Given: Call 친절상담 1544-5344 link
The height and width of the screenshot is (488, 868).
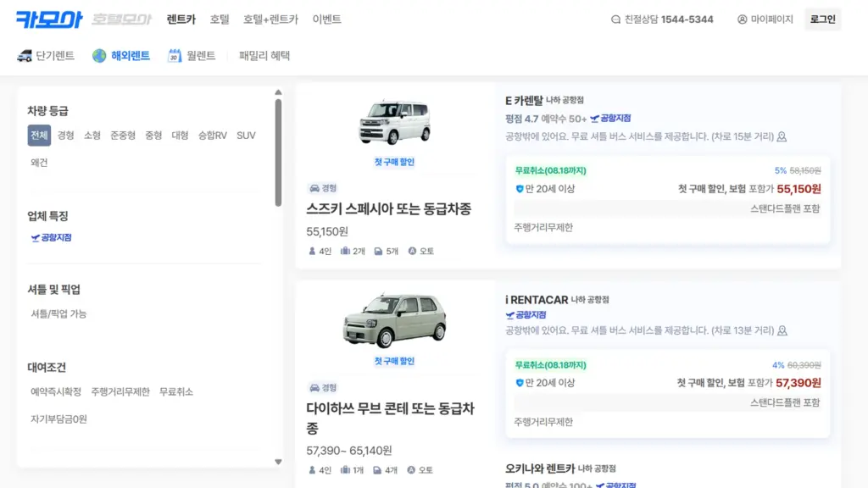Looking at the screenshot, I should tap(663, 19).
